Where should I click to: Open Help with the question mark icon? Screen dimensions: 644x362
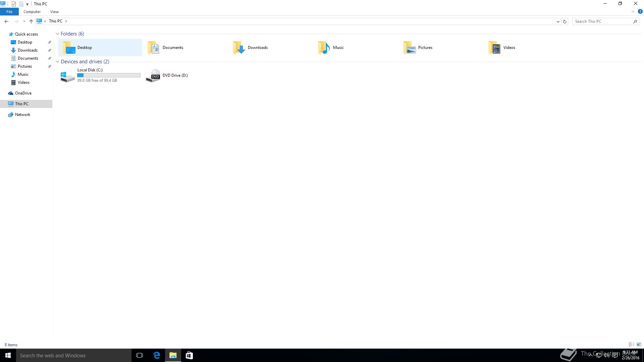pyautogui.click(x=640, y=11)
